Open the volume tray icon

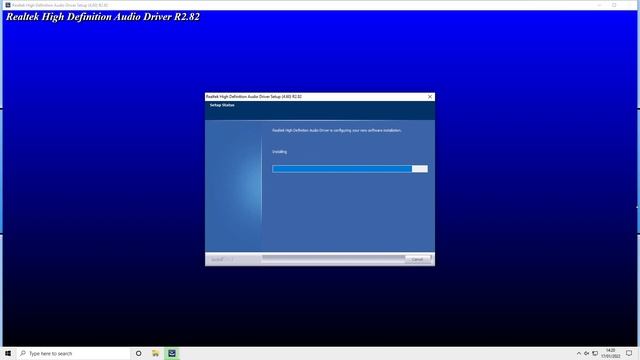click(587, 353)
